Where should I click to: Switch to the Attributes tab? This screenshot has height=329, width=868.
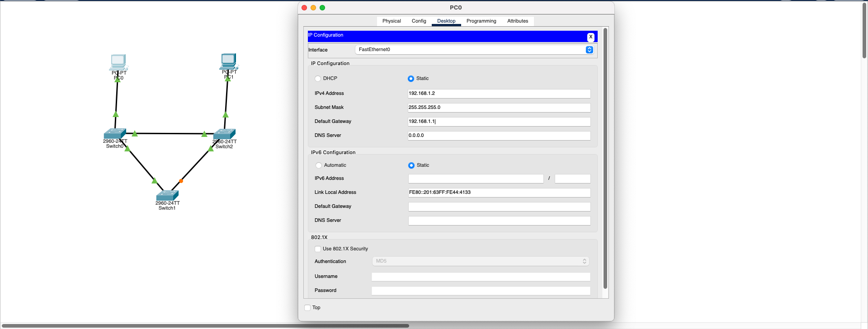518,21
